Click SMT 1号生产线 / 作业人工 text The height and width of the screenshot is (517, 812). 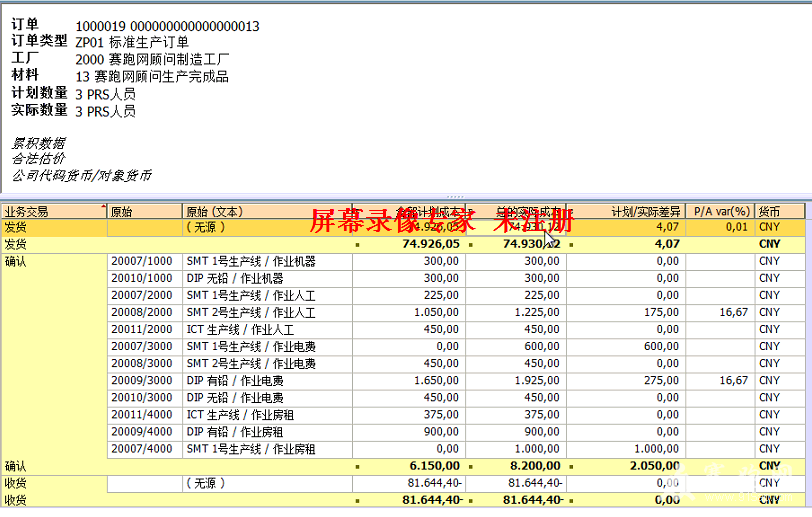coord(251,295)
